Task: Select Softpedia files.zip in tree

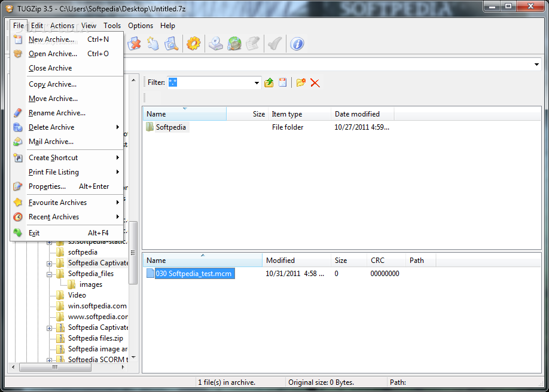Action: click(96, 338)
